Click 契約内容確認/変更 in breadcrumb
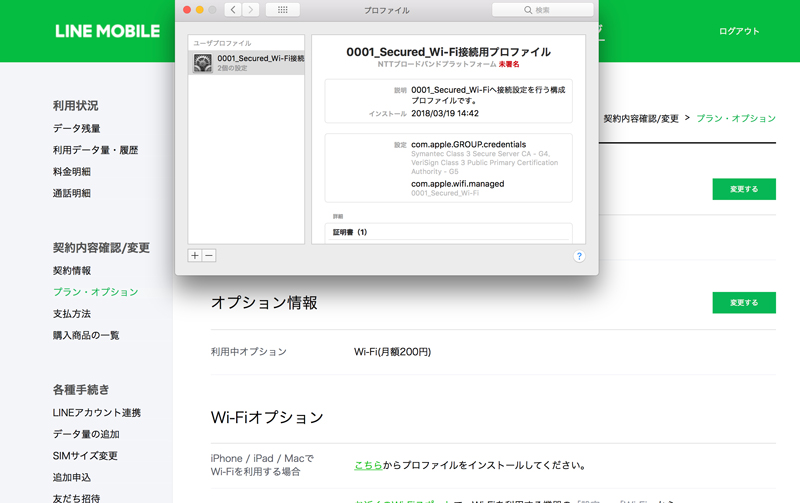This screenshot has width=800, height=503. 641,118
